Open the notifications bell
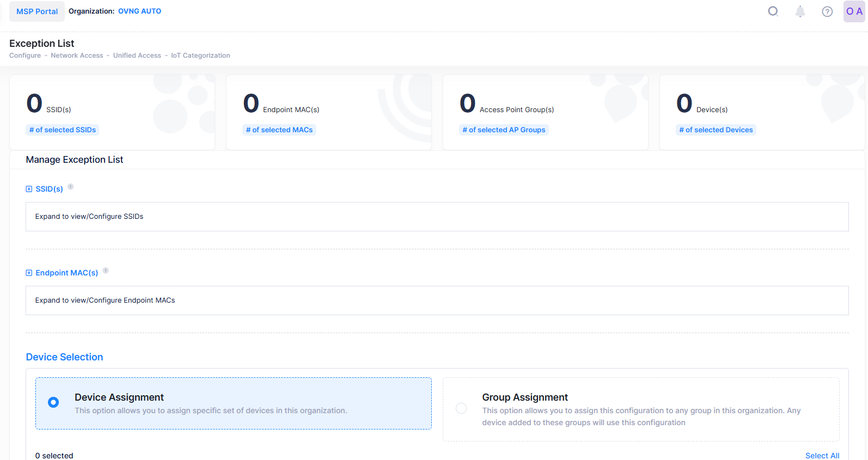The width and height of the screenshot is (868, 460). (x=800, y=11)
